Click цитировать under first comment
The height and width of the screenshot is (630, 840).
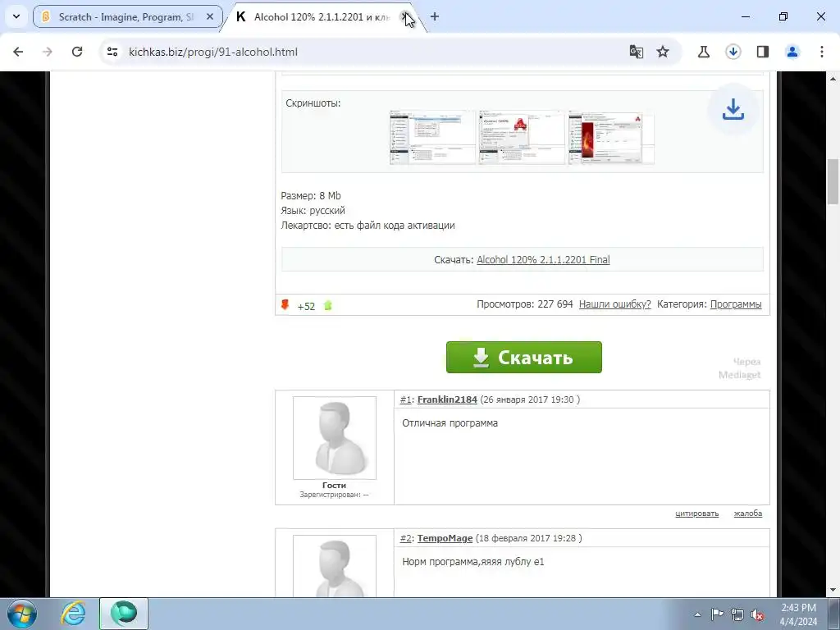pos(697,514)
